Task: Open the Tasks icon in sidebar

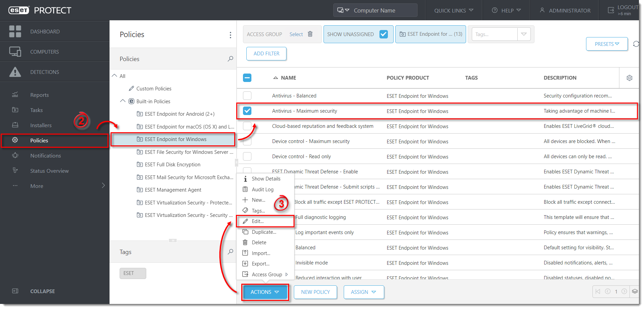Action: [x=15, y=110]
